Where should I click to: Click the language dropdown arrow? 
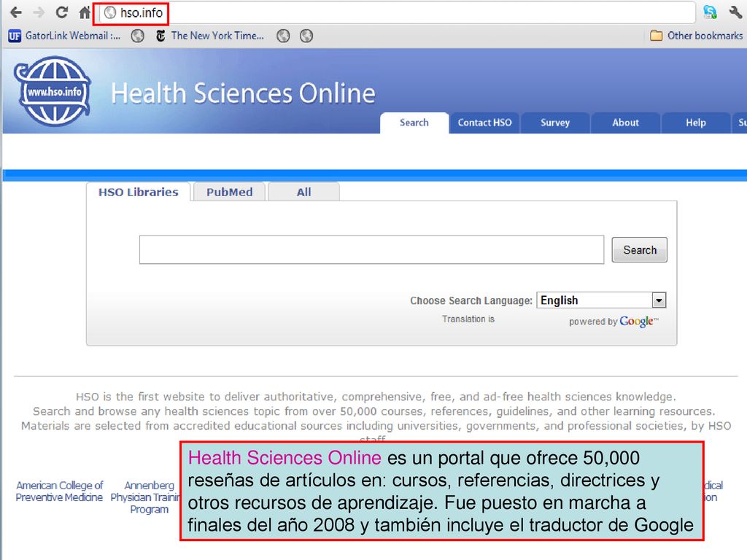(x=659, y=300)
